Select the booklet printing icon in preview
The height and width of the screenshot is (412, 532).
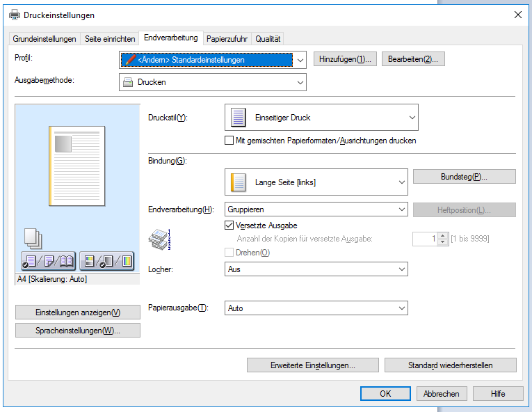(x=66, y=262)
